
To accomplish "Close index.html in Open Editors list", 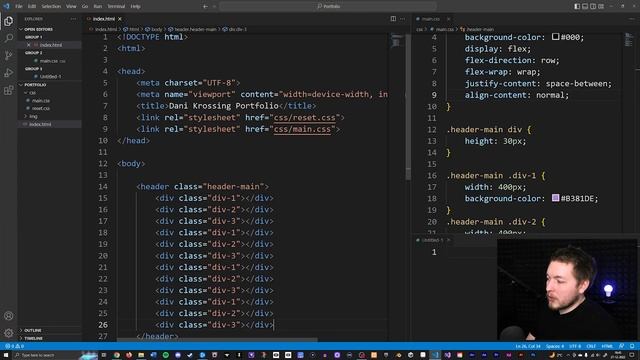I will (28, 45).
